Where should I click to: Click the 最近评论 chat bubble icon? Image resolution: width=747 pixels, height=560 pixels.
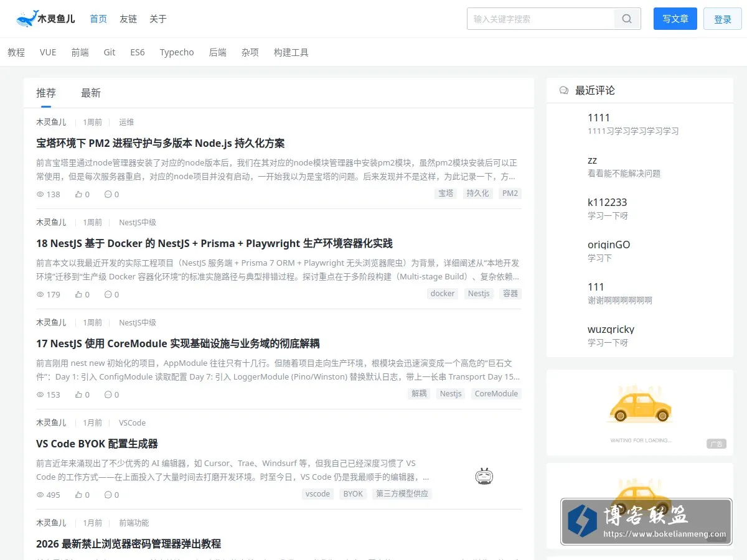[564, 90]
